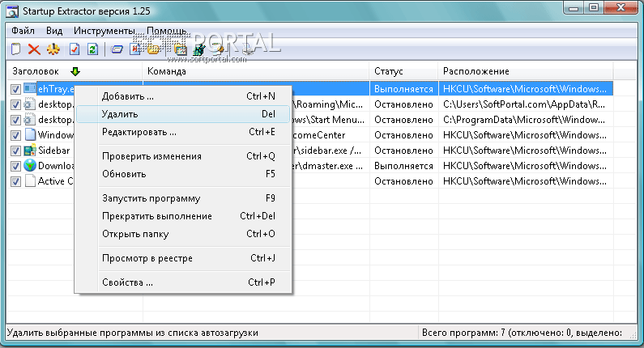
Task: Click the Всего программ status bar text
Action: (x=522, y=333)
